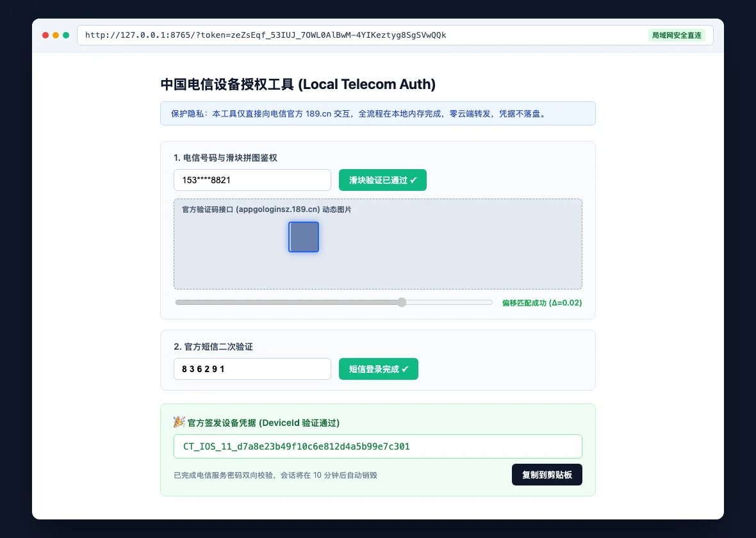Click the phone number field 153****8821
This screenshot has width=756, height=538.
click(252, 180)
